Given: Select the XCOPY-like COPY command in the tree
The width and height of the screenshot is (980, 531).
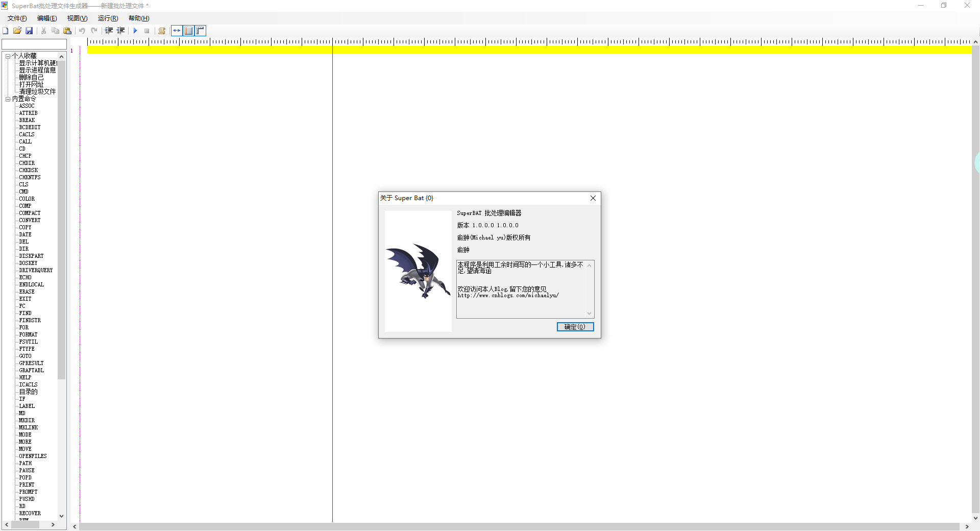Looking at the screenshot, I should [x=25, y=228].
